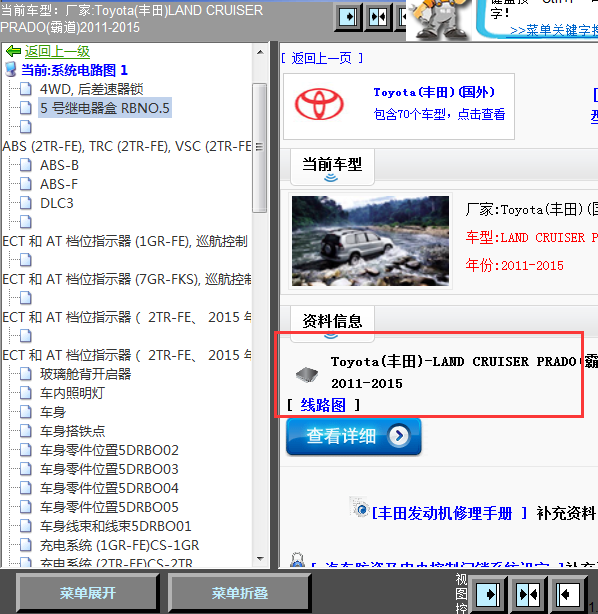This screenshot has height=614, width=598.
Task: Click the ABS (2TR-FE), TRC entry
Action: [127, 146]
